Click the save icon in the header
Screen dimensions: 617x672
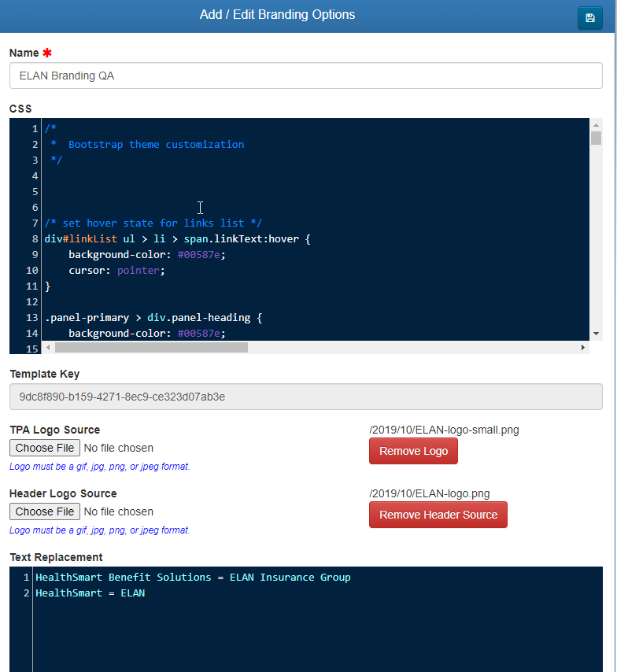pos(589,18)
